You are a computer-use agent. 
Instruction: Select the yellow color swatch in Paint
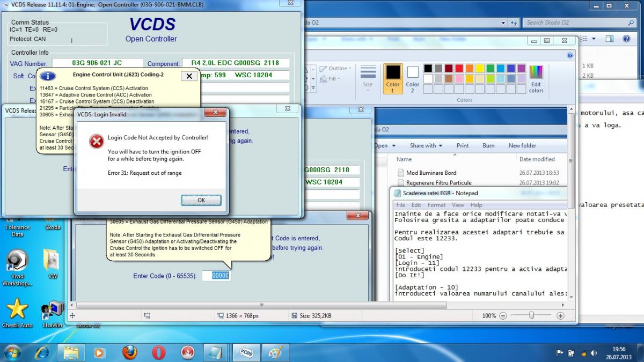click(x=480, y=68)
